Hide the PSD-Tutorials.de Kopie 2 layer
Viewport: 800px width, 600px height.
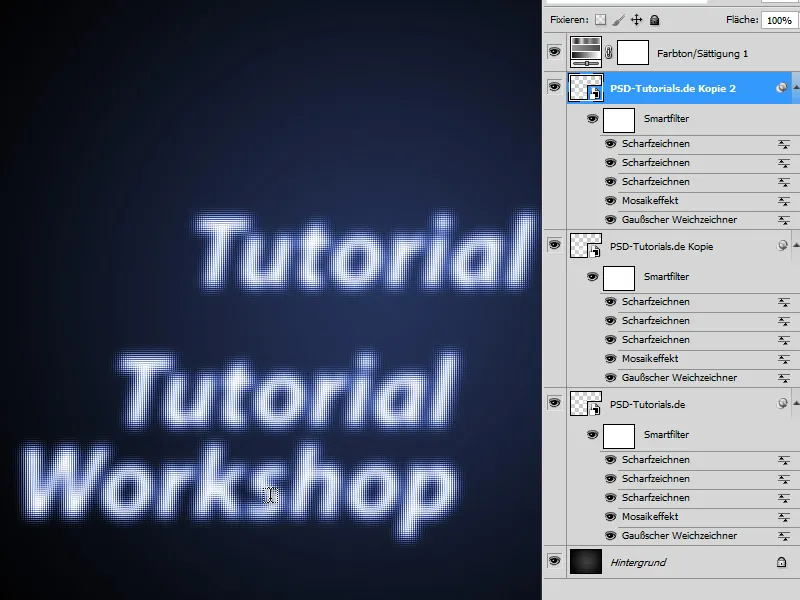pyautogui.click(x=555, y=87)
